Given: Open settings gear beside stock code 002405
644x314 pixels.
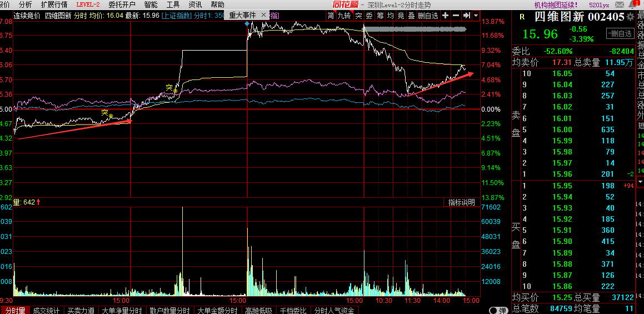Looking at the screenshot, I should click(630, 17).
